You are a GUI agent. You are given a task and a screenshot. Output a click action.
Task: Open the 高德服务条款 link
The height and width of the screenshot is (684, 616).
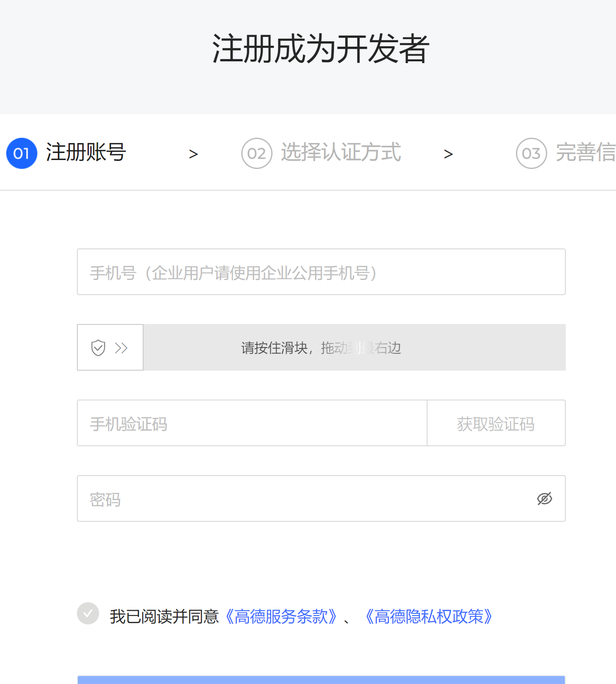click(281, 616)
